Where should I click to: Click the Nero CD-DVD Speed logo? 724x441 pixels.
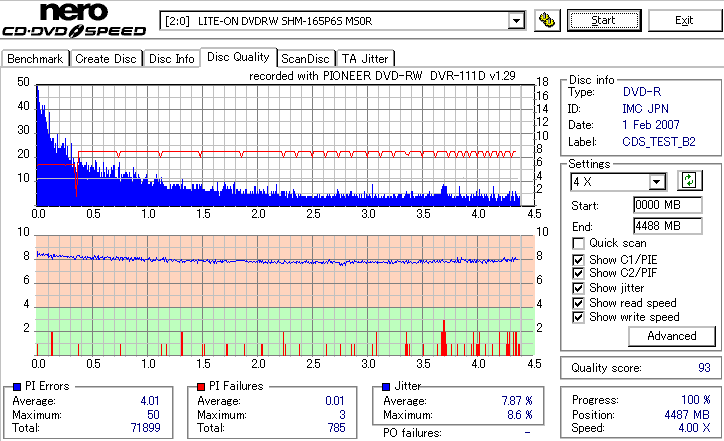click(74, 19)
